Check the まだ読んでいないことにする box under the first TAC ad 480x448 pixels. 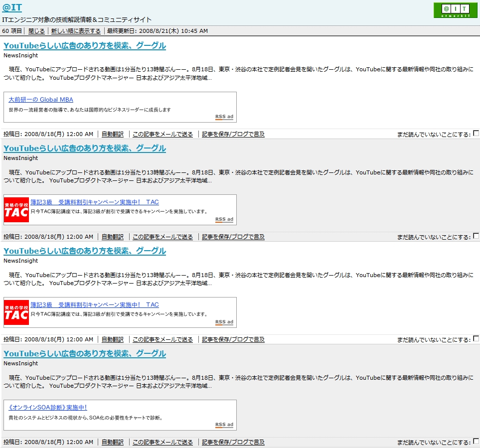click(x=476, y=236)
